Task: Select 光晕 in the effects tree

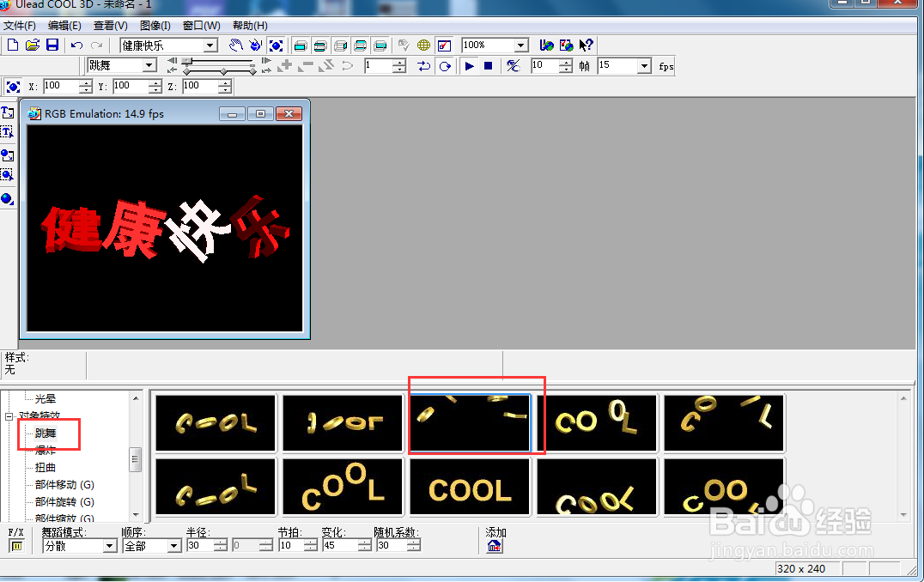Action: pos(46,399)
